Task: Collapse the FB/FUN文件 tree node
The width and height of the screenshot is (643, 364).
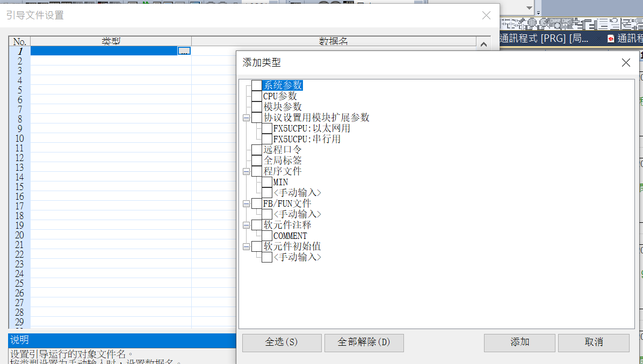Action: (246, 203)
